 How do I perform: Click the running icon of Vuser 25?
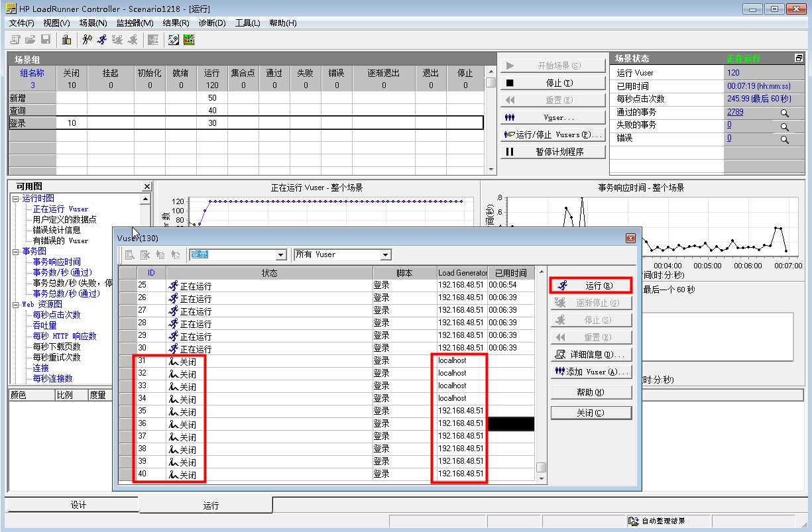coord(174,286)
